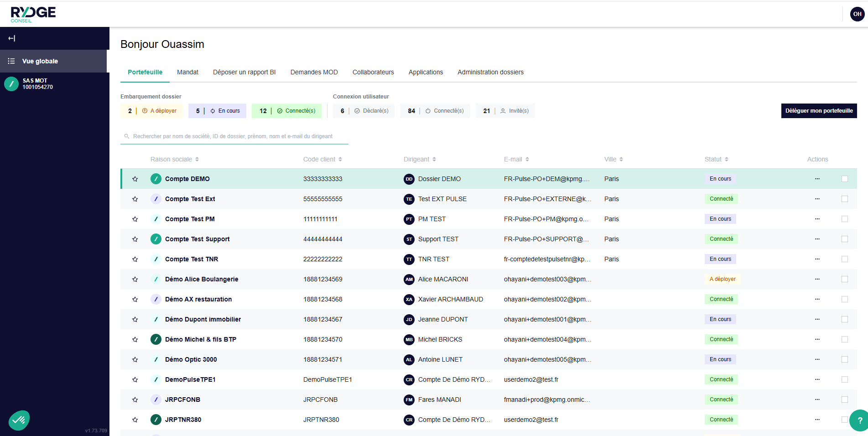The height and width of the screenshot is (436, 868).
Task: Open the help question mark button
Action: point(859,420)
